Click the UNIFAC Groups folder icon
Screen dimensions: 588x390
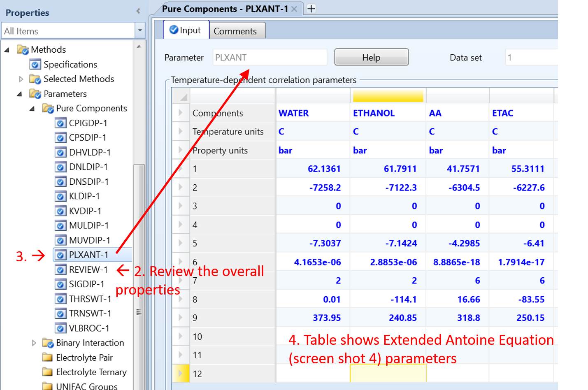pyautogui.click(x=48, y=386)
